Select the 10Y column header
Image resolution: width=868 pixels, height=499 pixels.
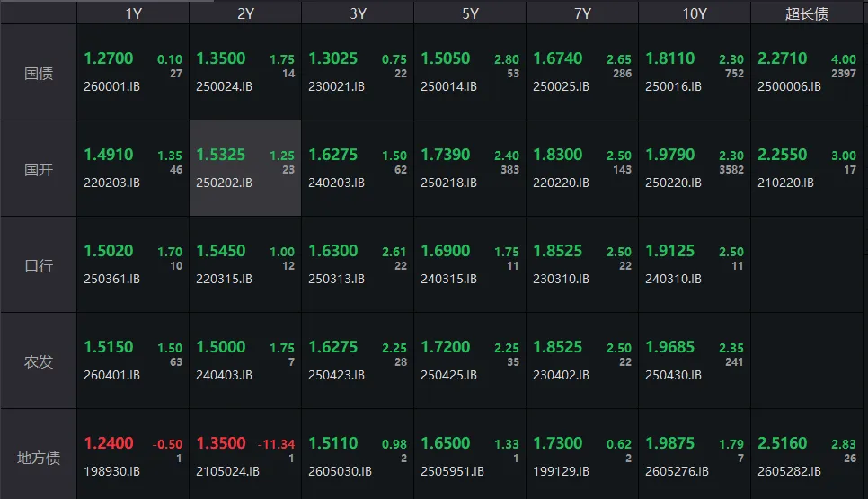695,13
